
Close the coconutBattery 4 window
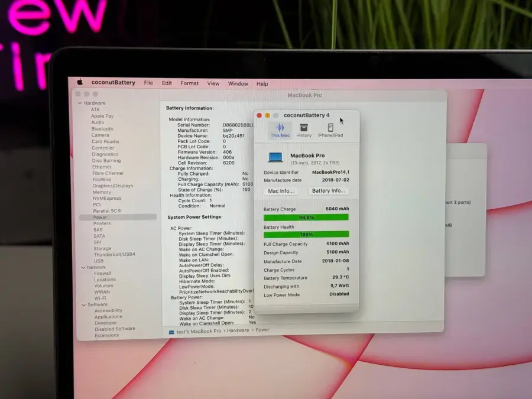(259, 115)
